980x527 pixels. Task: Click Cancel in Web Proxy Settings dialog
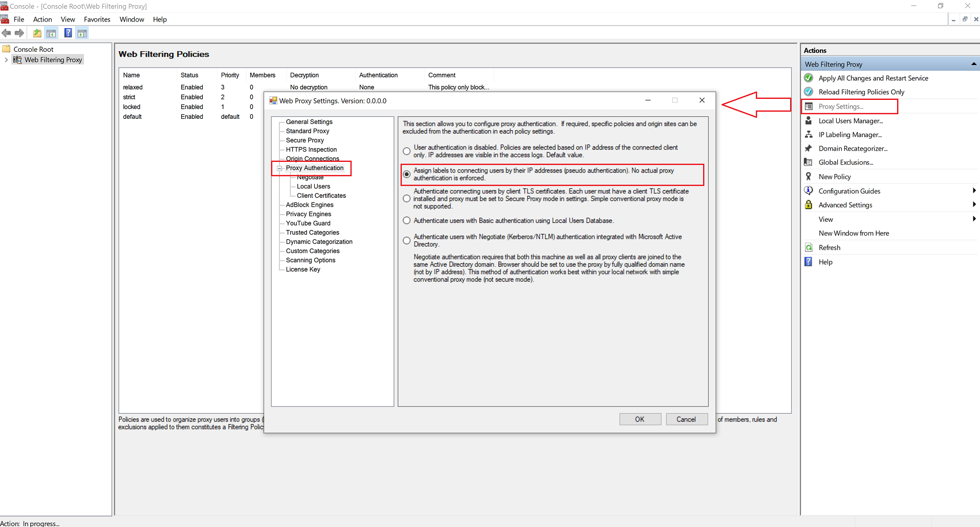coord(686,419)
